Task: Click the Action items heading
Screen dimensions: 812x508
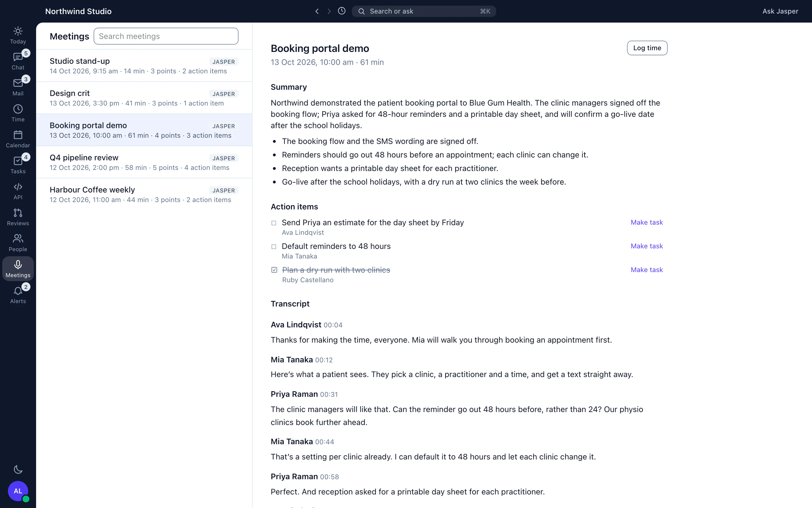Action: pos(294,207)
